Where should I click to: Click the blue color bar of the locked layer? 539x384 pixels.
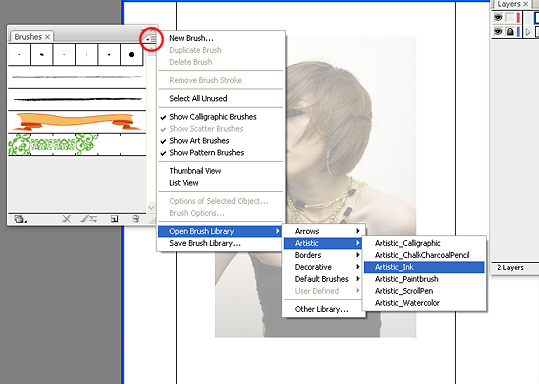coord(518,32)
